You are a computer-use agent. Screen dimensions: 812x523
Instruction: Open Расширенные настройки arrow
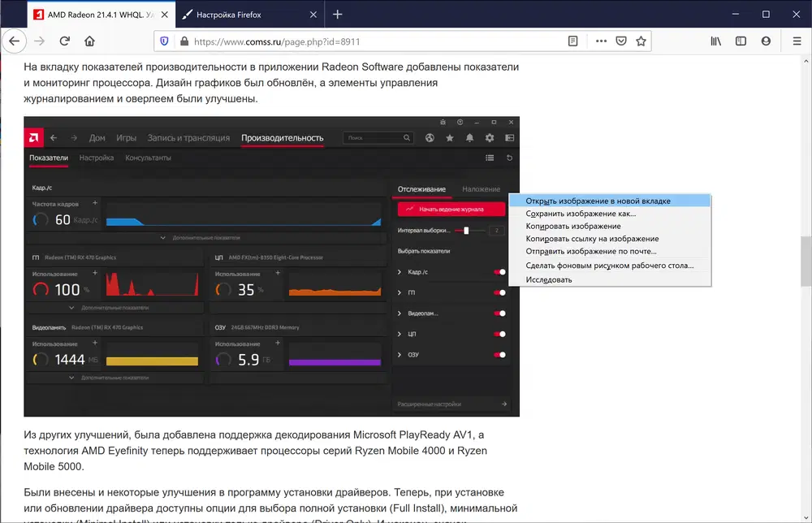tap(504, 404)
